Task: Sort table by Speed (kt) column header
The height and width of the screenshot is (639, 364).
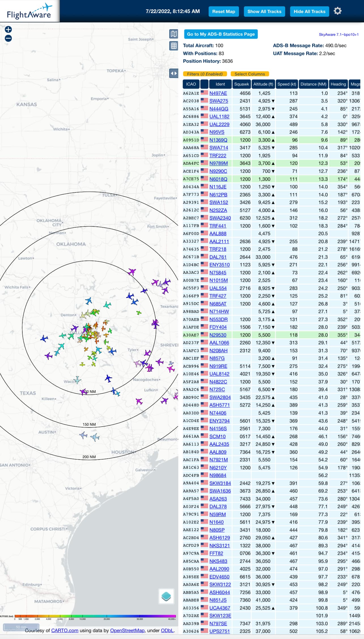Action: 287,84
